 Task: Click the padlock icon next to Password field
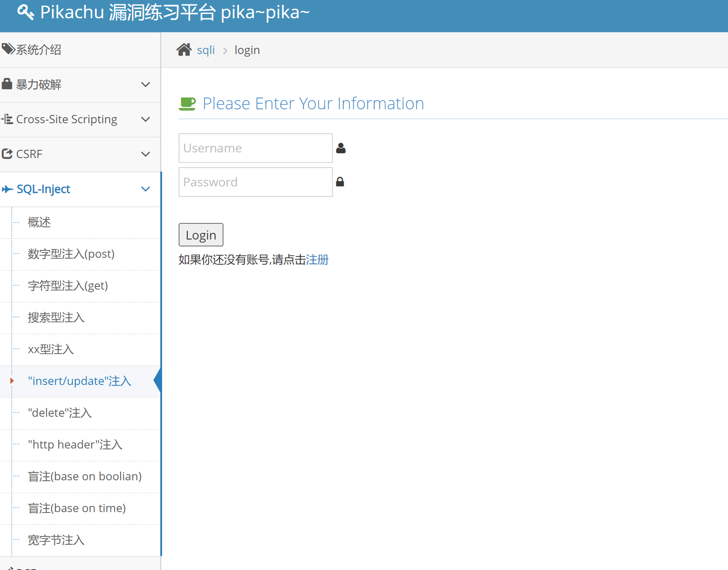(x=340, y=182)
